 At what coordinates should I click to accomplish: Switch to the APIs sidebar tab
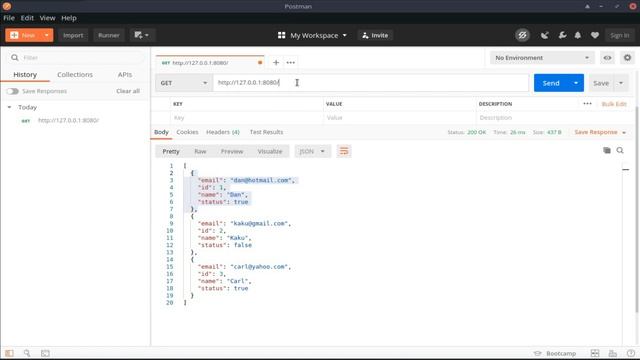tap(124, 75)
